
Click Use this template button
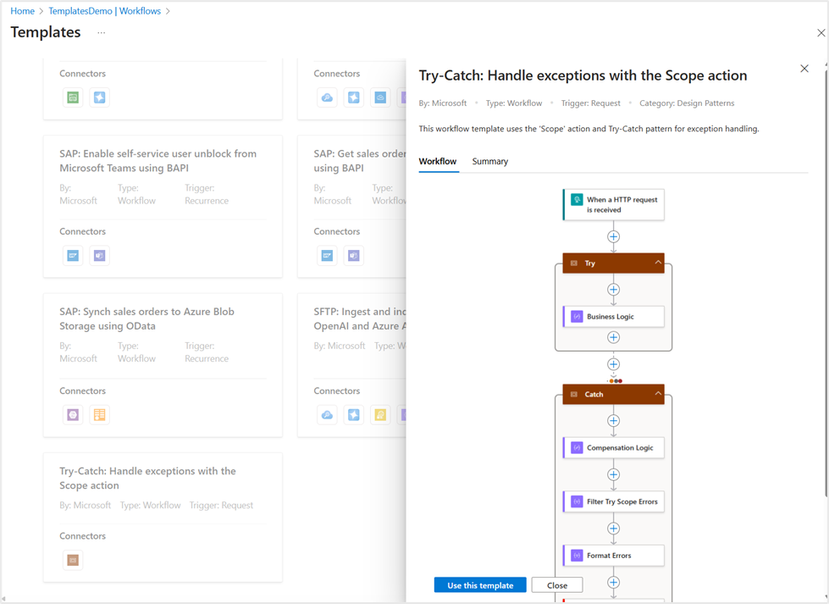point(480,585)
